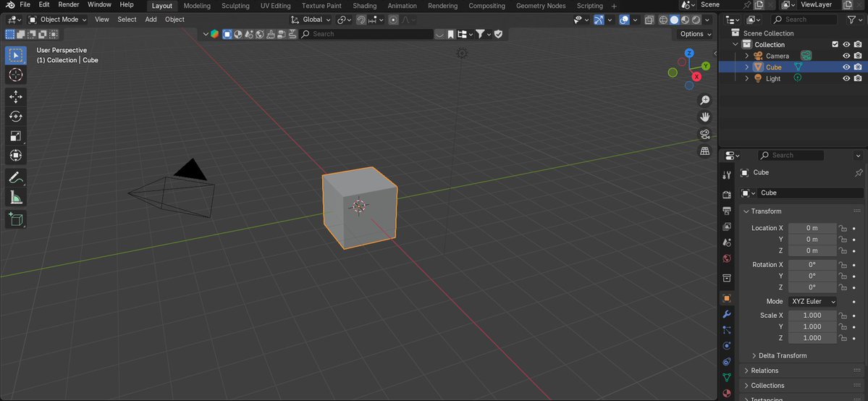Expand the Collections panel
This screenshot has width=868, height=401.
click(x=767, y=386)
